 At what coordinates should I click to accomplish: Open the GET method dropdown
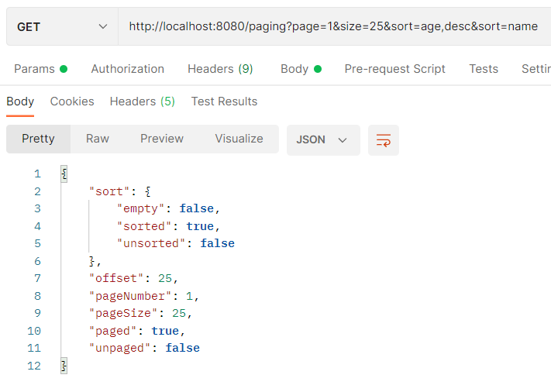pos(62,26)
